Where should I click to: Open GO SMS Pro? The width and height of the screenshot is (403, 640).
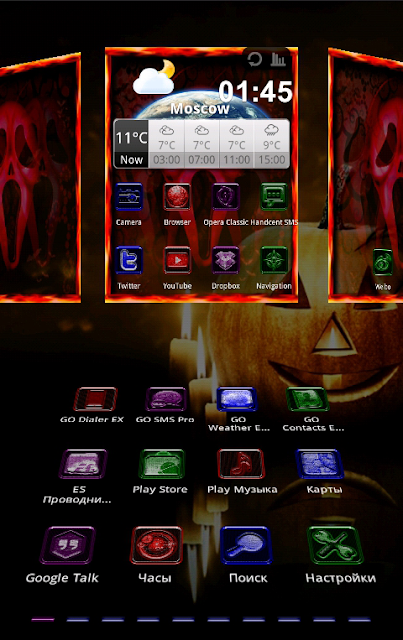166,399
